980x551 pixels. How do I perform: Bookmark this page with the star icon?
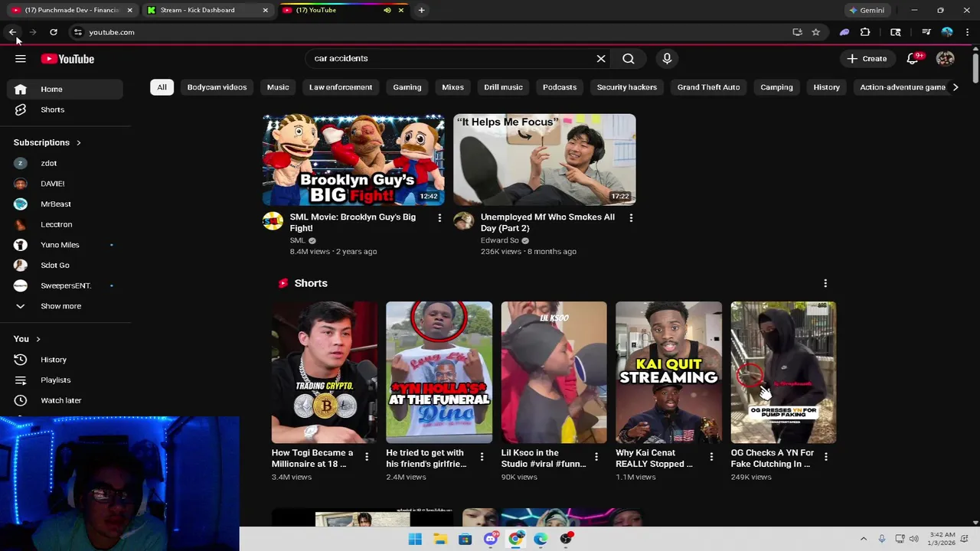point(816,32)
